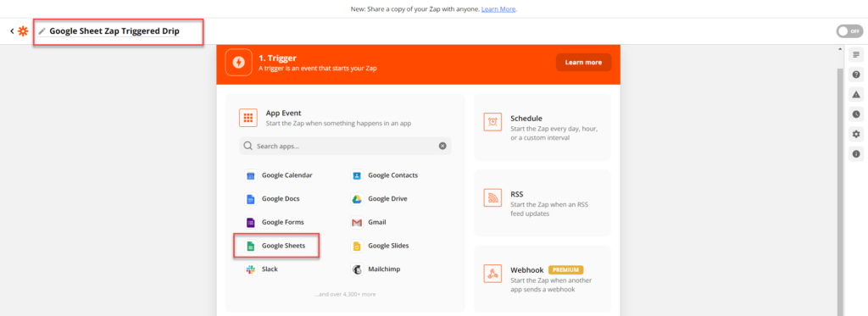The image size is (868, 316).
Task: Select the RSS trigger card
Action: 542,203
